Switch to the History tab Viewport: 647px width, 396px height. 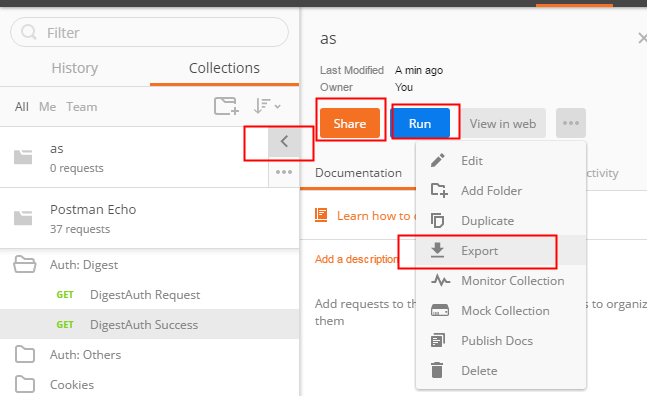(75, 68)
